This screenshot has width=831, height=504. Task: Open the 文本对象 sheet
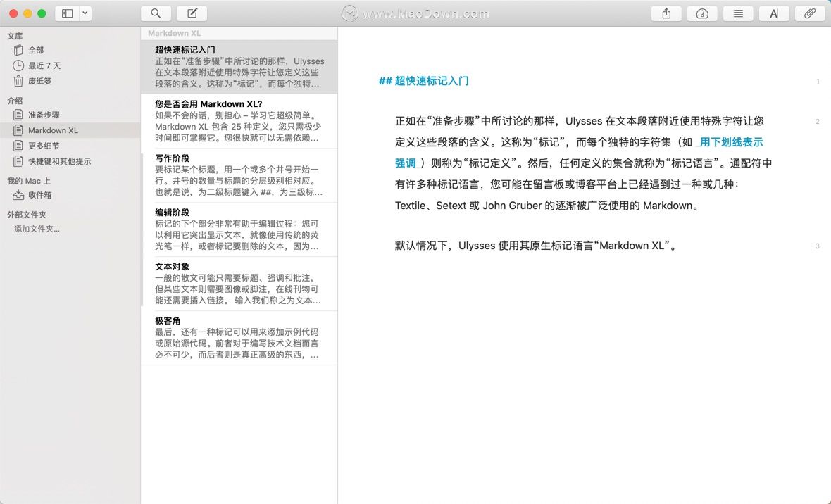(x=239, y=284)
